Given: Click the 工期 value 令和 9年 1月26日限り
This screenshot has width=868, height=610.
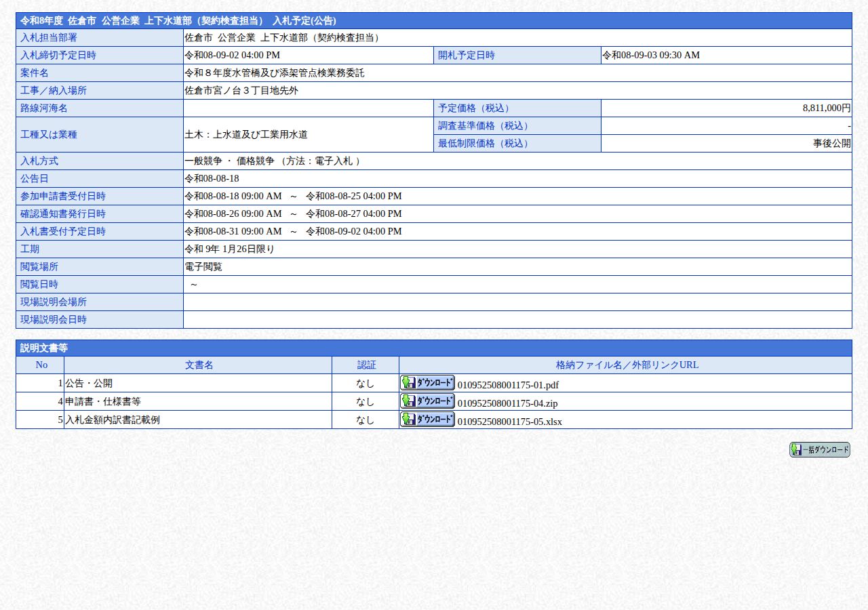Looking at the screenshot, I should pyautogui.click(x=229, y=249).
